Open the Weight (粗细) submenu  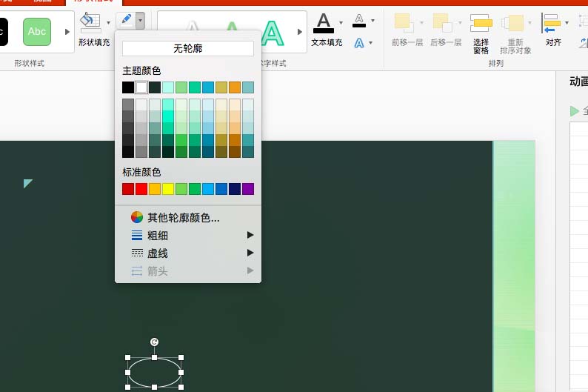tap(188, 236)
